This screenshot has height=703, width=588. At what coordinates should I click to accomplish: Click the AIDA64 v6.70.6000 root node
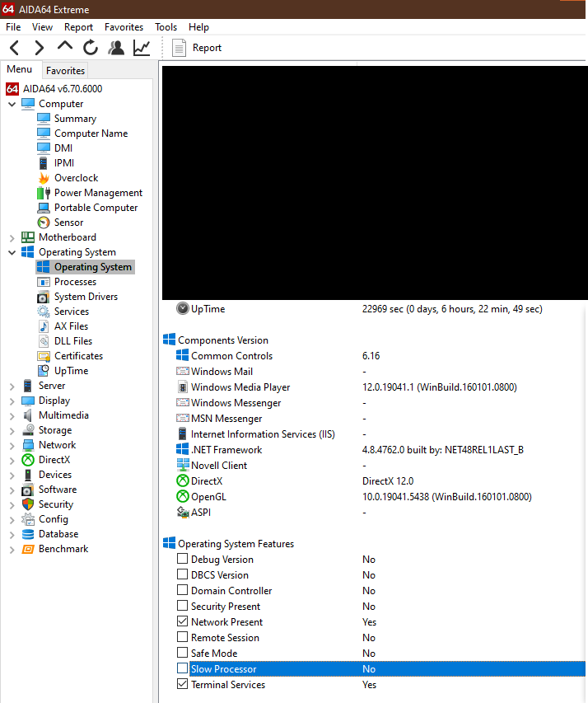click(63, 89)
